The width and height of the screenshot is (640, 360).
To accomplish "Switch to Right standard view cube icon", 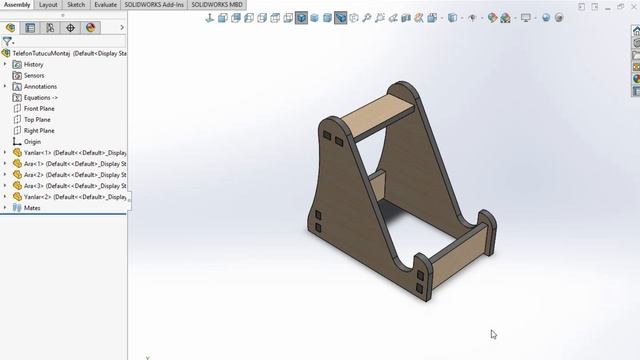I will [262, 18].
